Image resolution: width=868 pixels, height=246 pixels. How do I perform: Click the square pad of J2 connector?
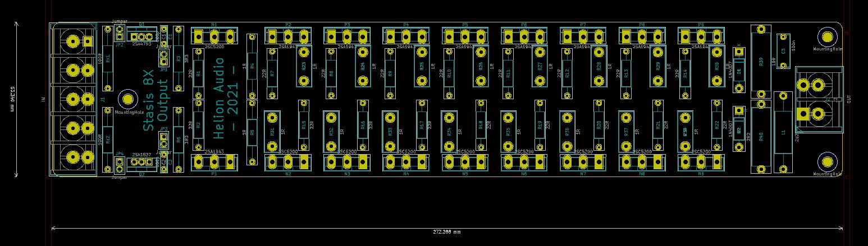(x=803, y=114)
